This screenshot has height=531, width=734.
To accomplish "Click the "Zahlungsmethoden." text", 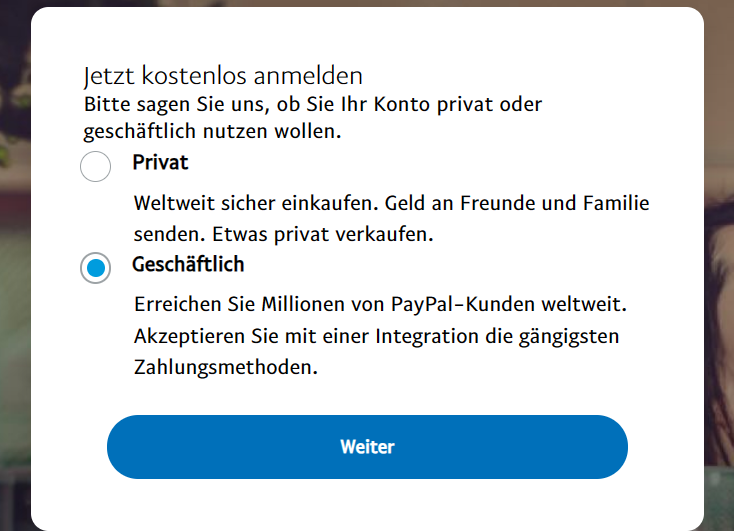I will pyautogui.click(x=226, y=367).
